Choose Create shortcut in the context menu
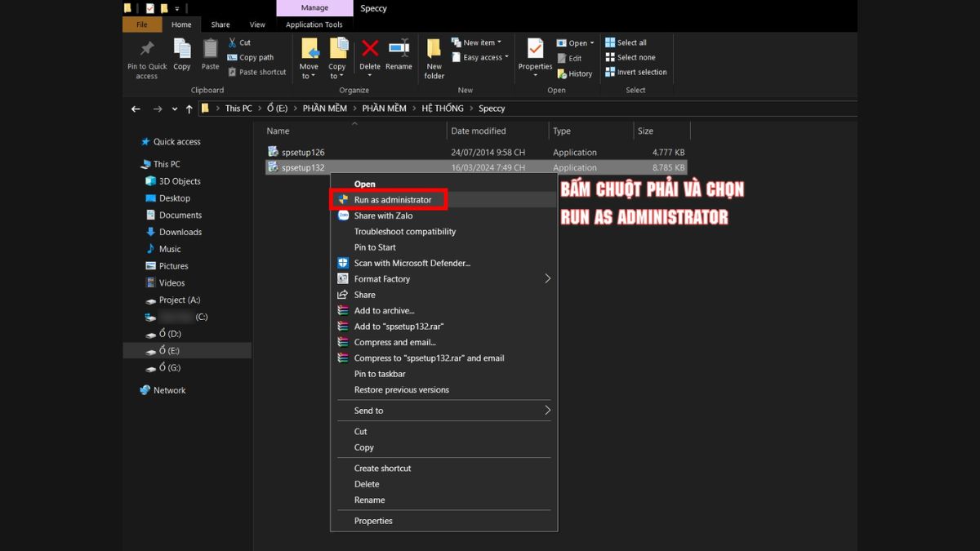Image resolution: width=980 pixels, height=551 pixels. [x=444, y=469]
